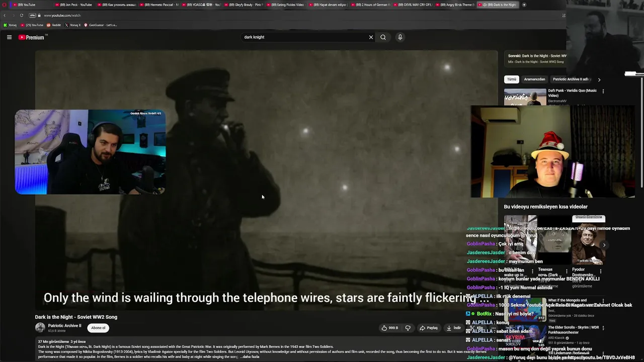Switch to Angry Birds Theme tab
This screenshot has height=362, width=644.
click(x=454, y=5)
